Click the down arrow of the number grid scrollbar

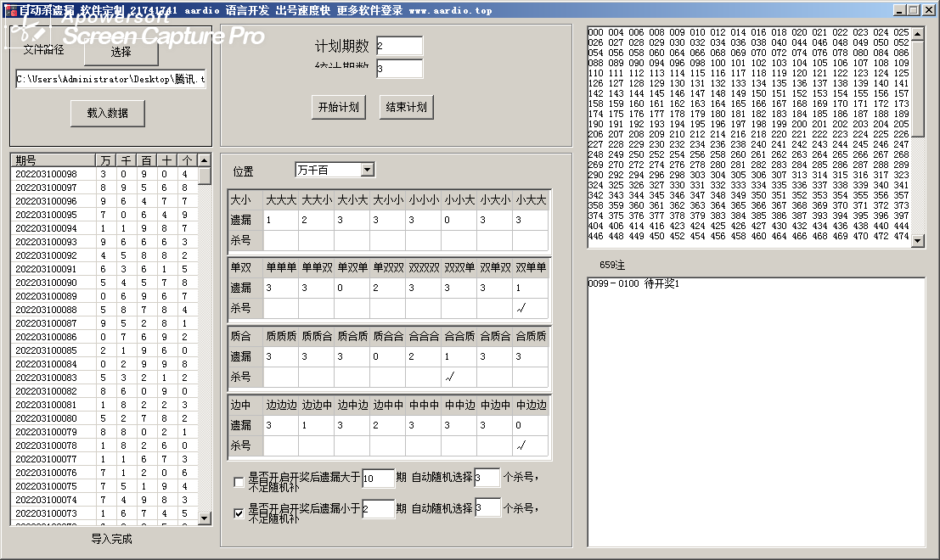[918, 241]
